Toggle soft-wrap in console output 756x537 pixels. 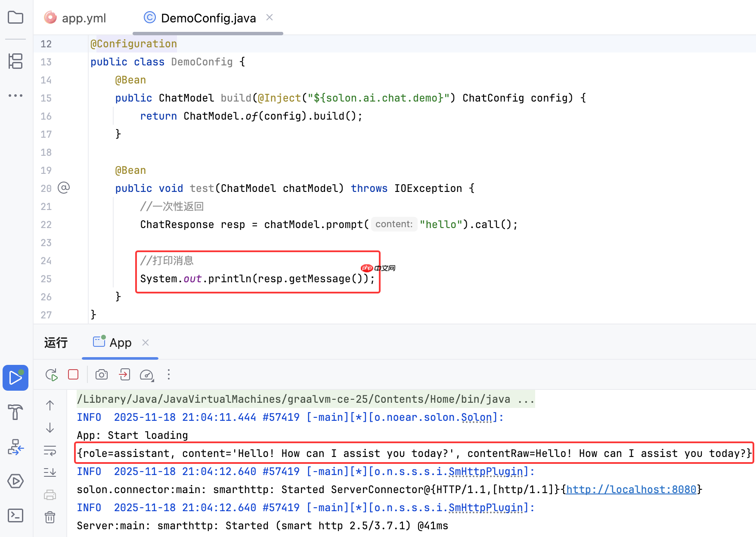(50, 451)
